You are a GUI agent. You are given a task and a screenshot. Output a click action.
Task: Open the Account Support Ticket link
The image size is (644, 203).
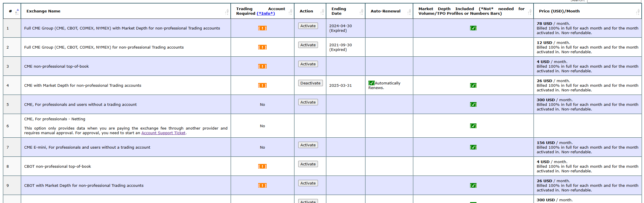(163, 133)
